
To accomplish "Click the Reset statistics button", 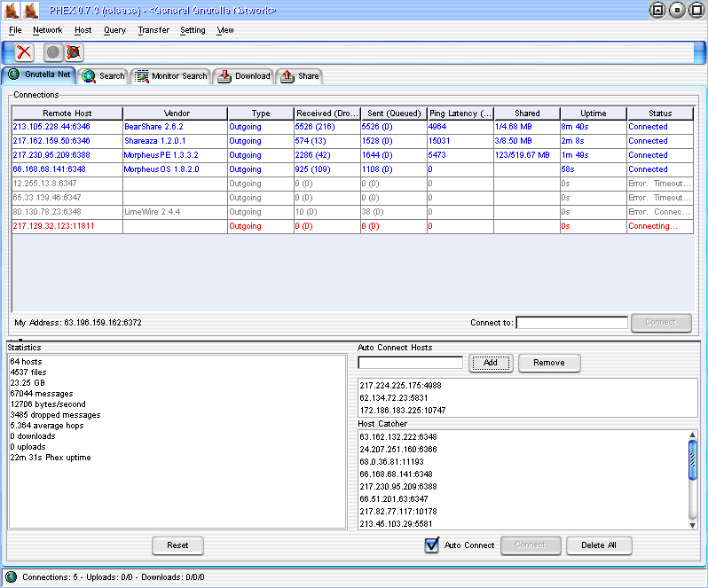I will click(x=178, y=545).
